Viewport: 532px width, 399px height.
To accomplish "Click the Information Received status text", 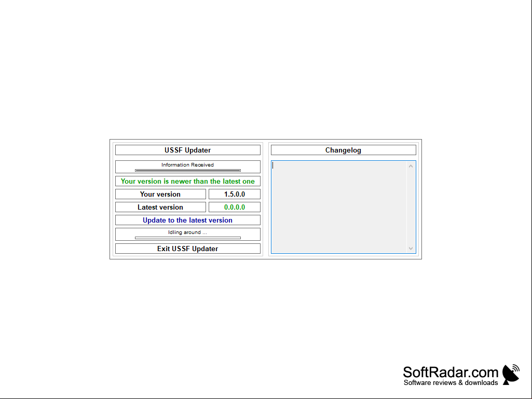I will click(187, 165).
